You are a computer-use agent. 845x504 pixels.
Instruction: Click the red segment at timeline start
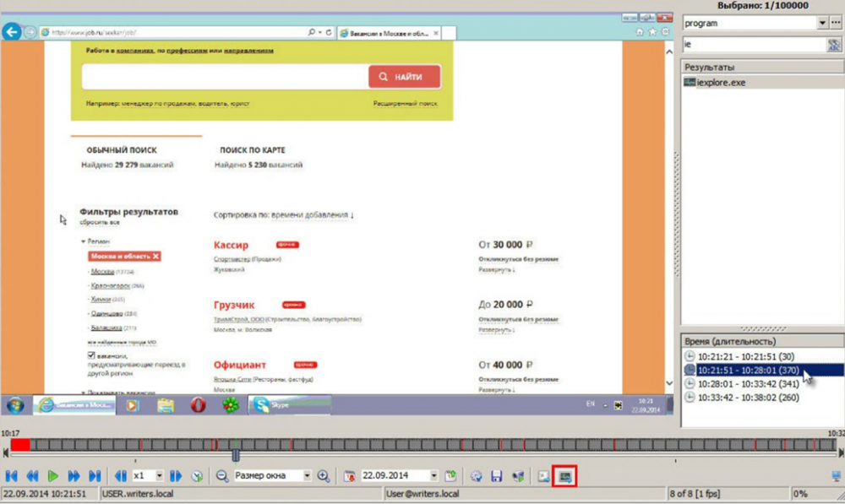coord(20,445)
